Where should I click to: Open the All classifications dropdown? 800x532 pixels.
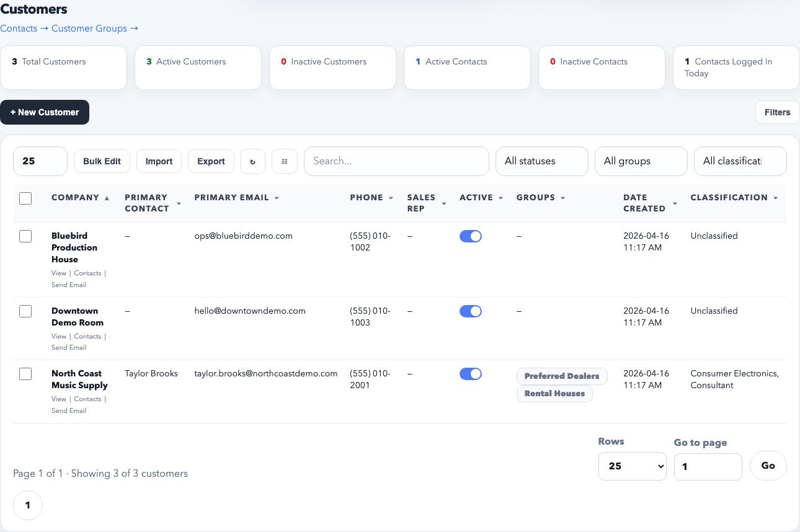point(740,161)
